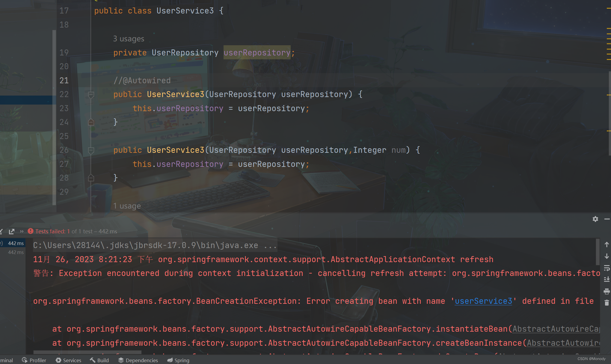Expand the 3 usages hint above line 19

[x=128, y=39]
